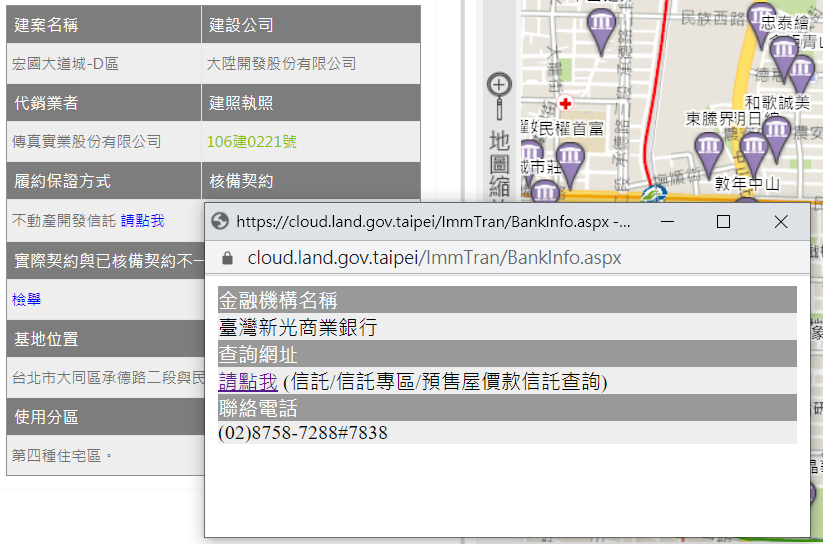Click the map marker beside 忠泰繪 label
823x544 pixels.
(x=760, y=18)
